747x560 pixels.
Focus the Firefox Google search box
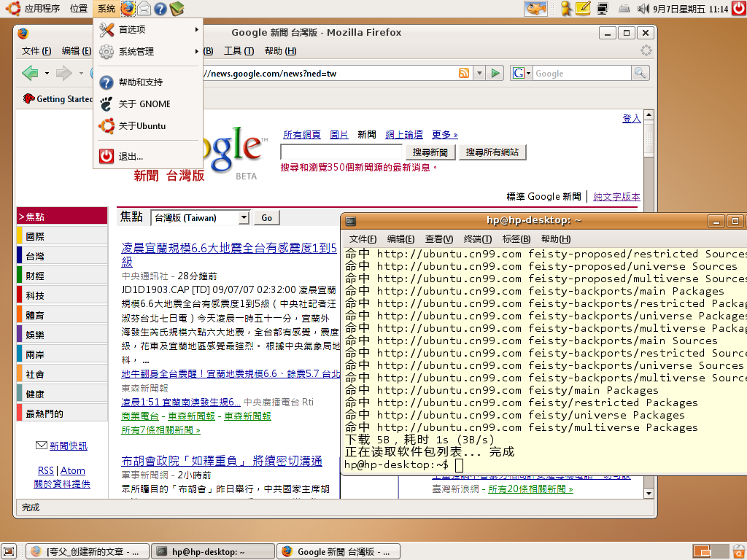581,73
